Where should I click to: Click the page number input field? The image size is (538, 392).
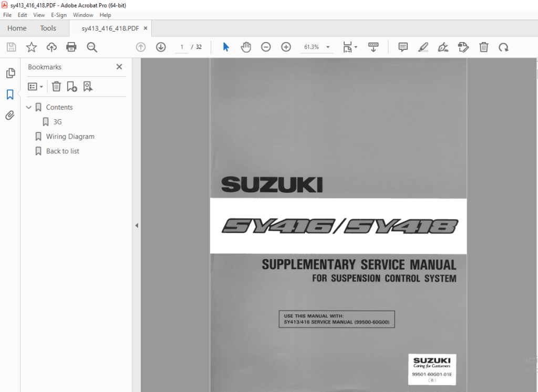tap(182, 47)
